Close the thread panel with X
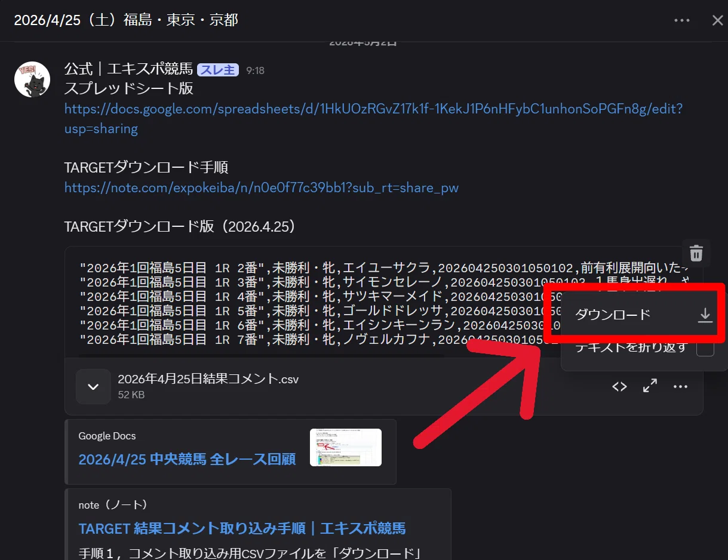The width and height of the screenshot is (728, 560). 718,20
